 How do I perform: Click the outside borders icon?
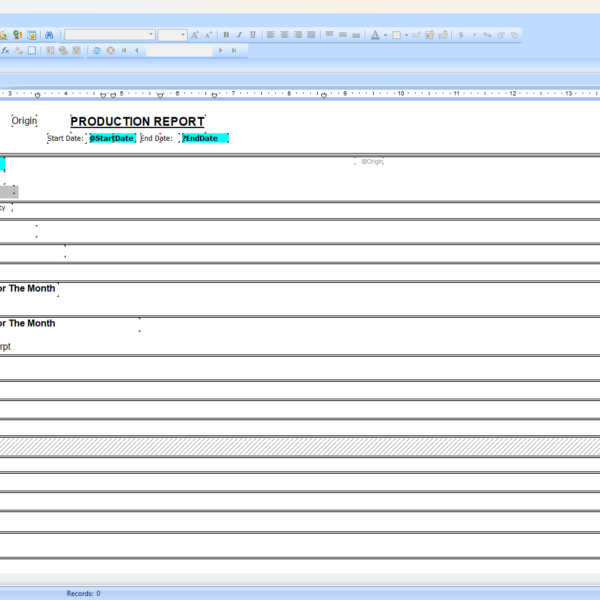(397, 35)
